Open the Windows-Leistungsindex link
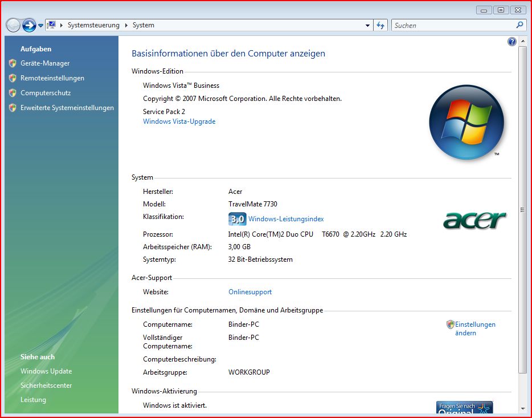The width and height of the screenshot is (532, 418). [x=286, y=219]
